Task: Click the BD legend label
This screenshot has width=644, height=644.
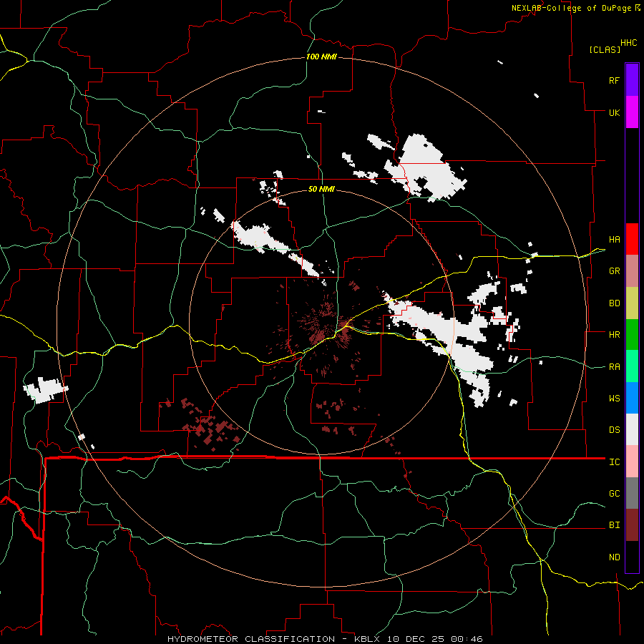Action: pyautogui.click(x=614, y=303)
